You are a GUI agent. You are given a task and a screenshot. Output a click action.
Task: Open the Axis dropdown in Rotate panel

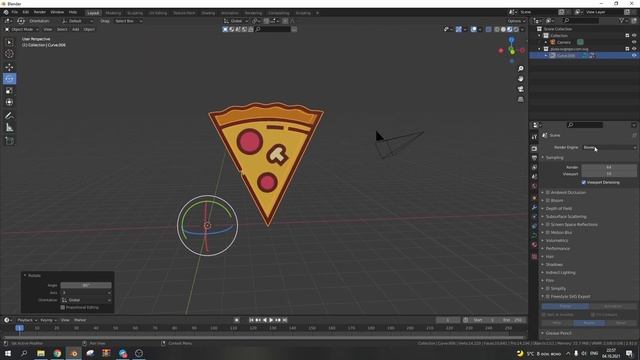pyautogui.click(x=86, y=293)
